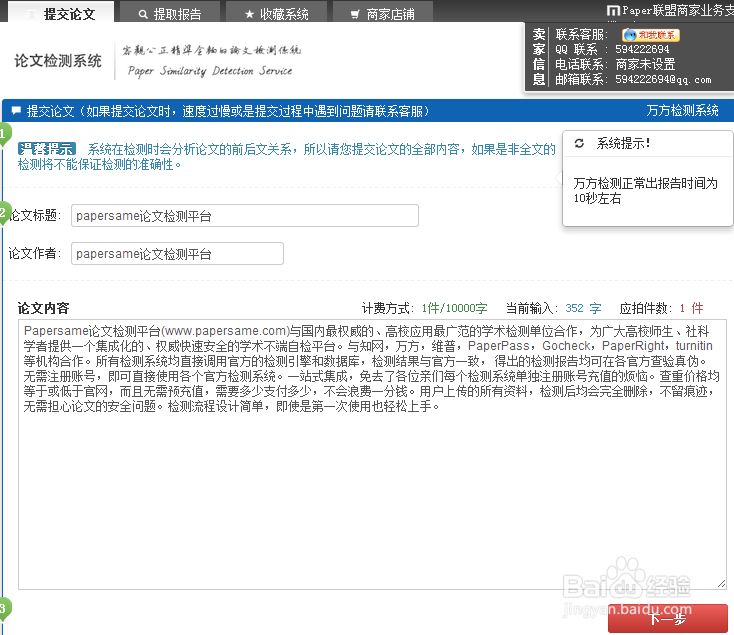Click the Paper Similarity Detection Service slogan
The height and width of the screenshot is (635, 734).
[x=210, y=71]
